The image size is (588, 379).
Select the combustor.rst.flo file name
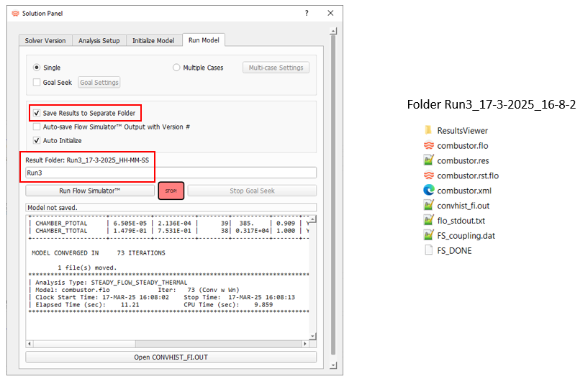click(468, 175)
